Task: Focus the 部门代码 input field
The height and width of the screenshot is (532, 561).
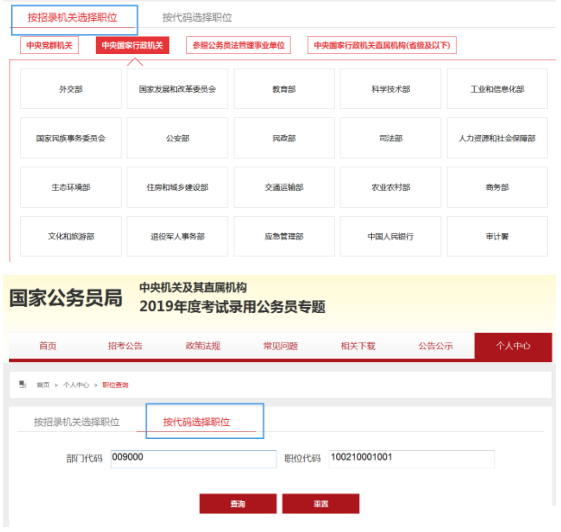Action: pos(194,459)
